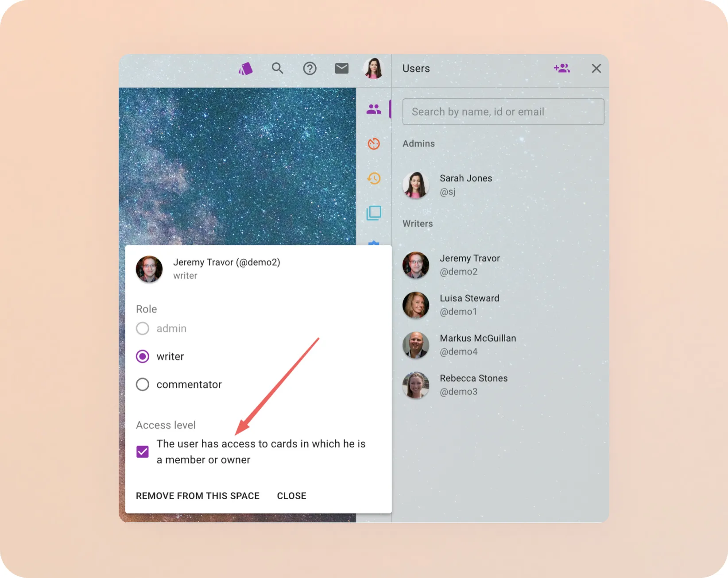Viewport: 728px width, 578px height.
Task: Click Markus McGuillan's avatar
Action: [416, 345]
